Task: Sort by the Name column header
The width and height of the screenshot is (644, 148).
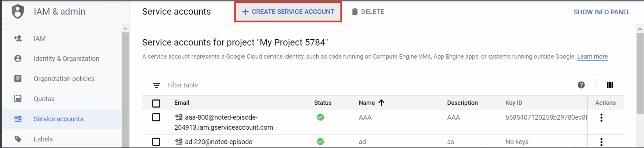Action: 367,103
